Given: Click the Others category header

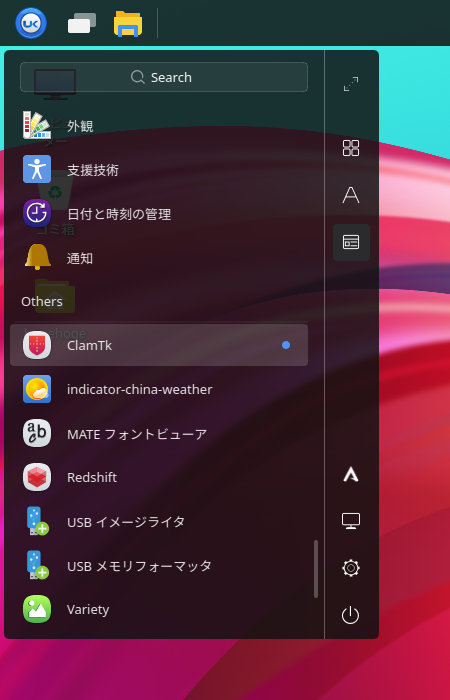Looking at the screenshot, I should (x=42, y=302).
